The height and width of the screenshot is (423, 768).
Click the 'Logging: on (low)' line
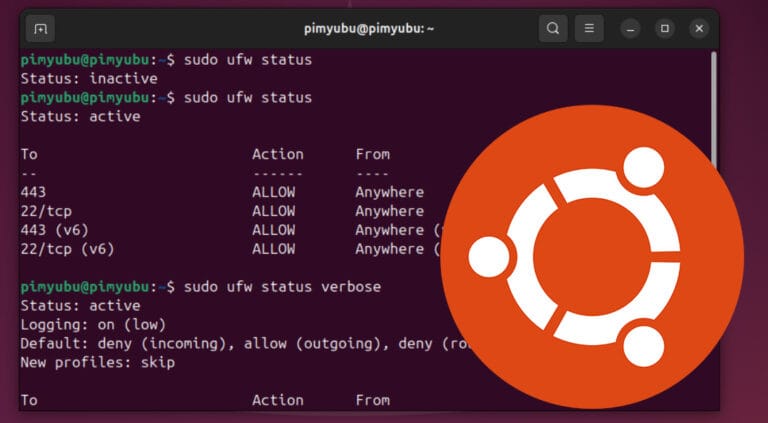[92, 325]
